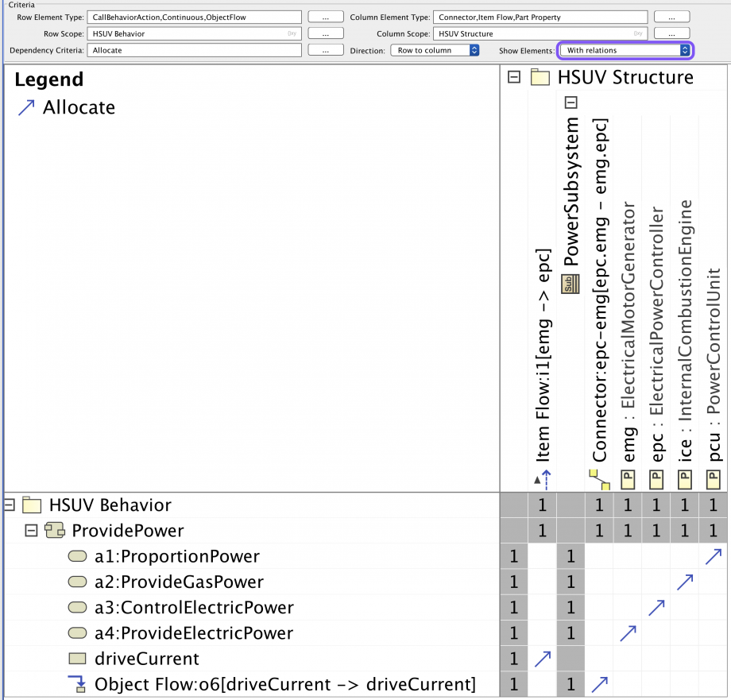The height and width of the screenshot is (700, 731).
Task: Click the Object Flow:o6 icon
Action: click(x=79, y=683)
